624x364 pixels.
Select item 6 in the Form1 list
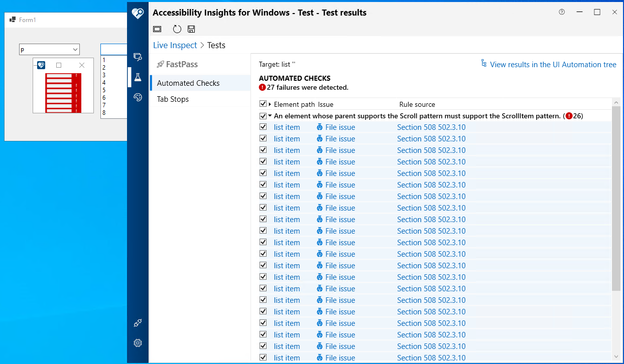click(x=114, y=97)
